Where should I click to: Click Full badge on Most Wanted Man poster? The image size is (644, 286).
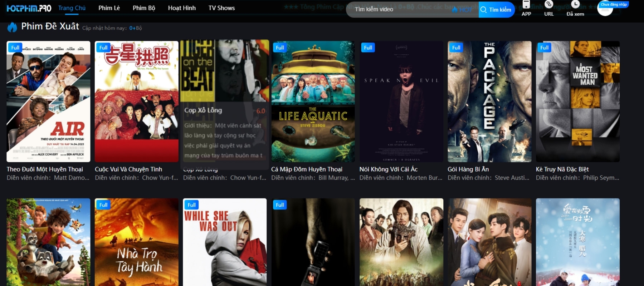point(545,48)
